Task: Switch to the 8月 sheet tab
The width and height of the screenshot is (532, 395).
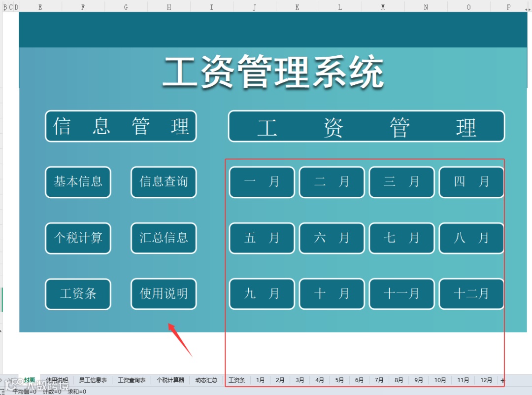Action: [399, 380]
